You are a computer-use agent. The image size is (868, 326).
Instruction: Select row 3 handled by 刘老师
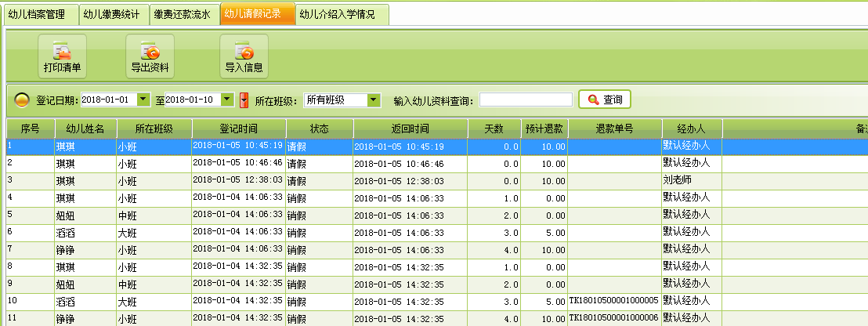392,180
